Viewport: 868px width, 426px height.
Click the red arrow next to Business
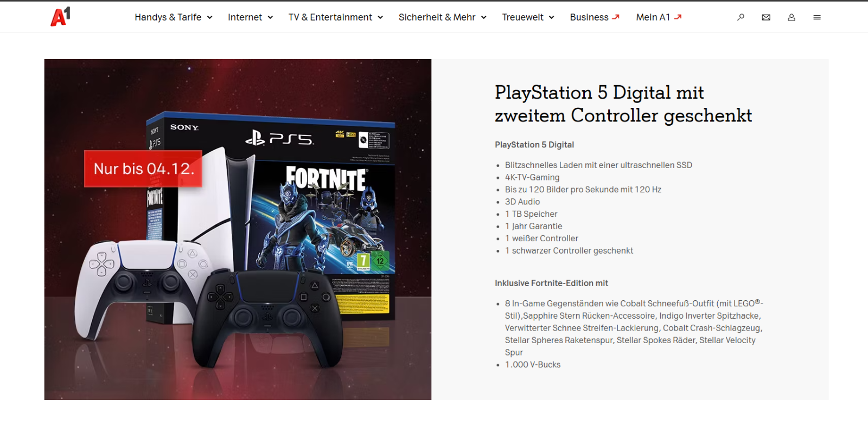pyautogui.click(x=616, y=17)
